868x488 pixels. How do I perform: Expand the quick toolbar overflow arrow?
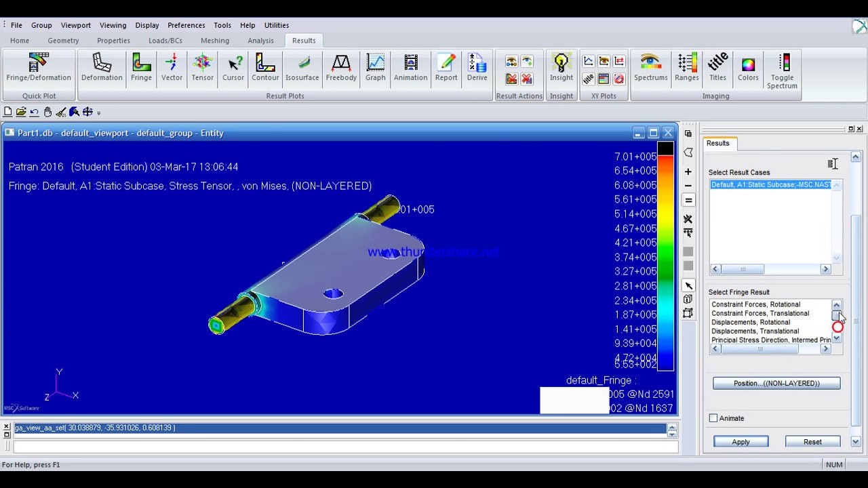99,113
